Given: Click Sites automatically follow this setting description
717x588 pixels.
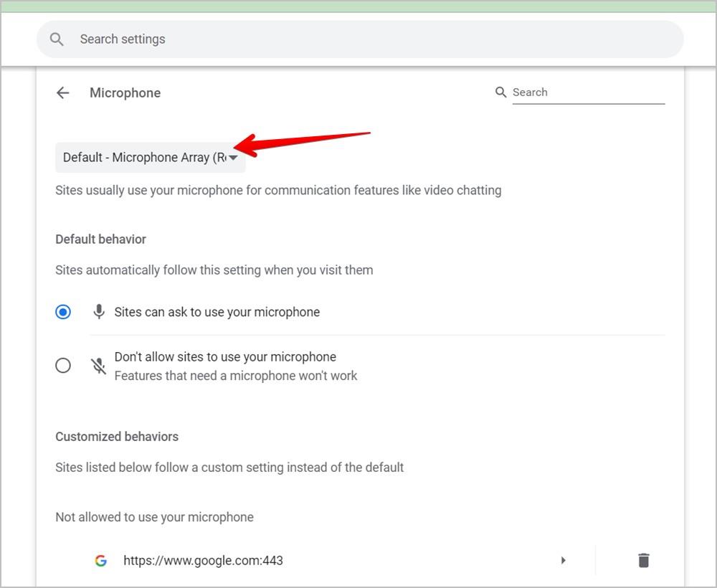Looking at the screenshot, I should (214, 270).
